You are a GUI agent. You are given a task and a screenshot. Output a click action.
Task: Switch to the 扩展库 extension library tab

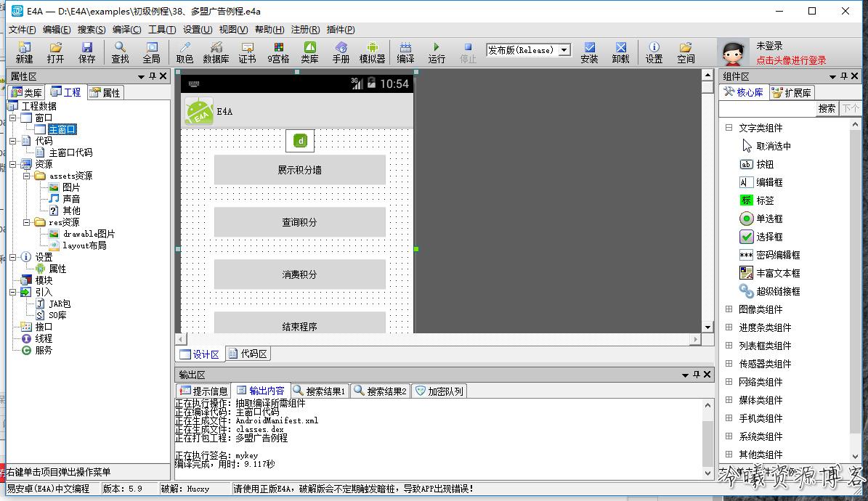coord(792,92)
